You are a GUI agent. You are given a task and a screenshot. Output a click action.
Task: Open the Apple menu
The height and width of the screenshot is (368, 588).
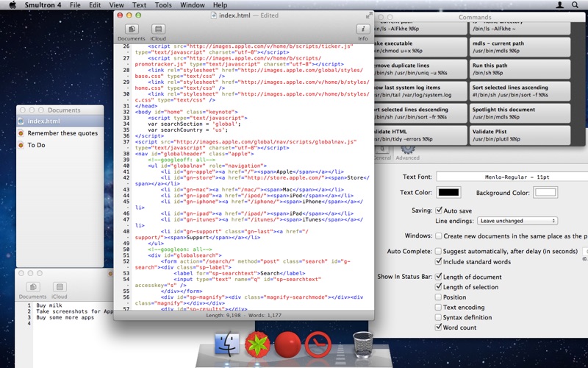tap(12, 5)
